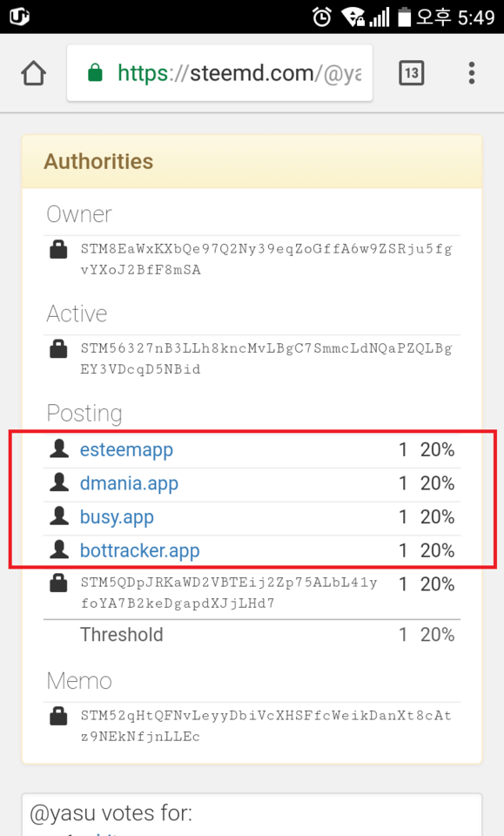Tap person icon beside esteemapp
504x836 pixels.
tap(59, 449)
